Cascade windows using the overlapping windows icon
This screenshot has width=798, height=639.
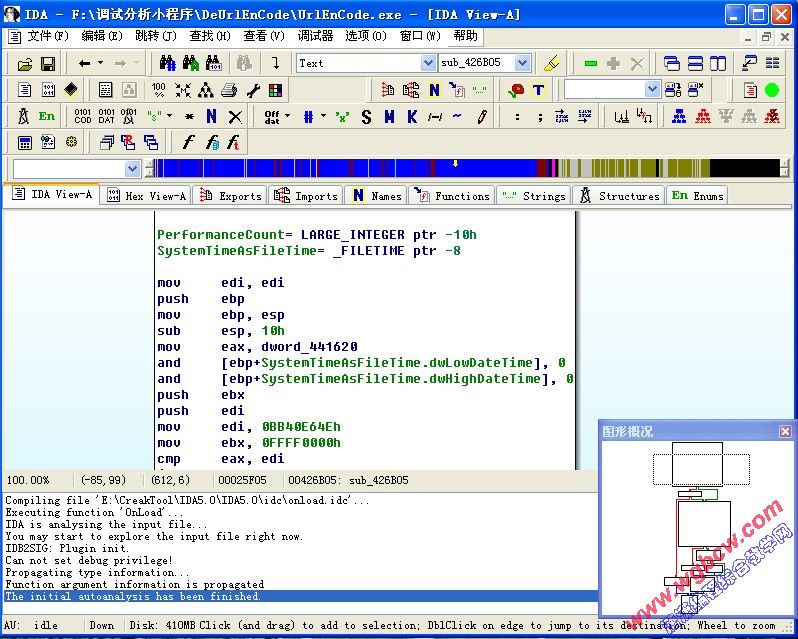tap(672, 64)
